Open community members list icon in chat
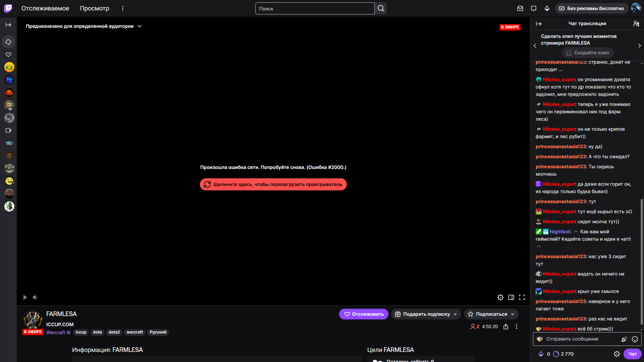This screenshot has height=362, width=644. 636,23
